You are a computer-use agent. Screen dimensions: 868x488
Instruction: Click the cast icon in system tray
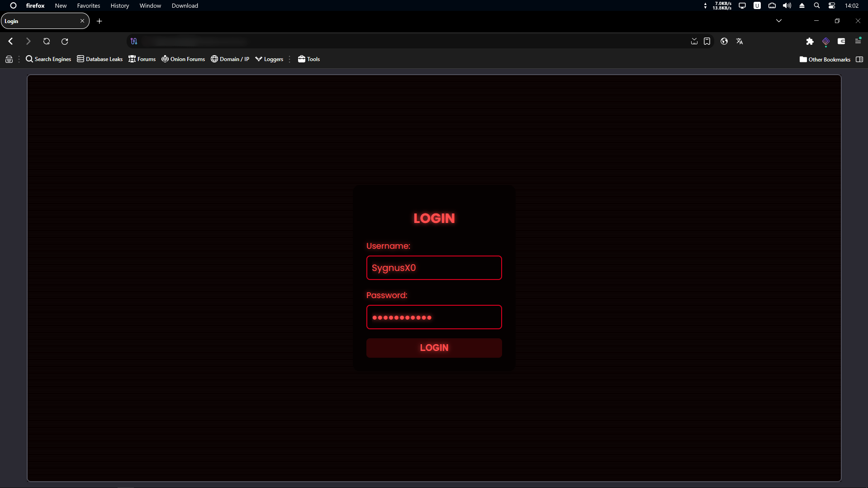click(x=772, y=5)
